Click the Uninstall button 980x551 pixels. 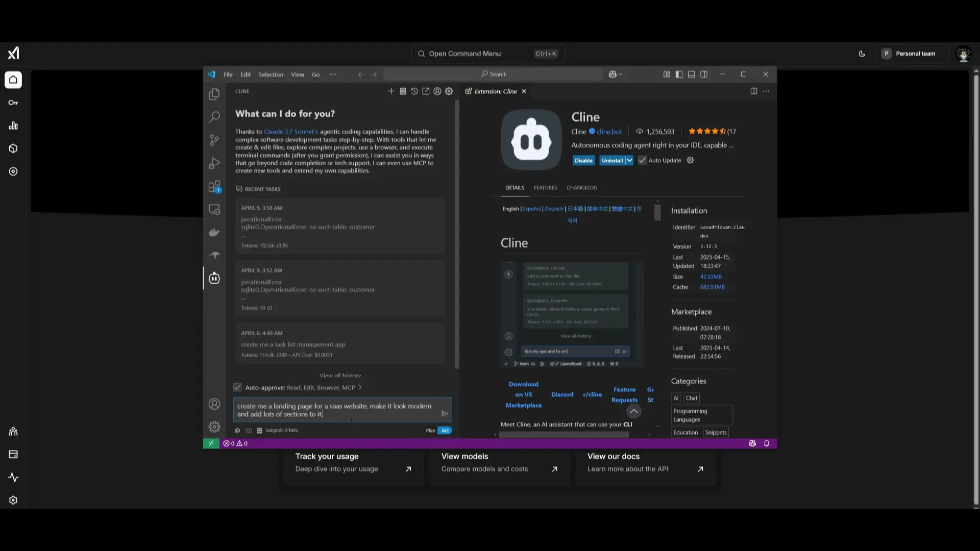pos(612,160)
